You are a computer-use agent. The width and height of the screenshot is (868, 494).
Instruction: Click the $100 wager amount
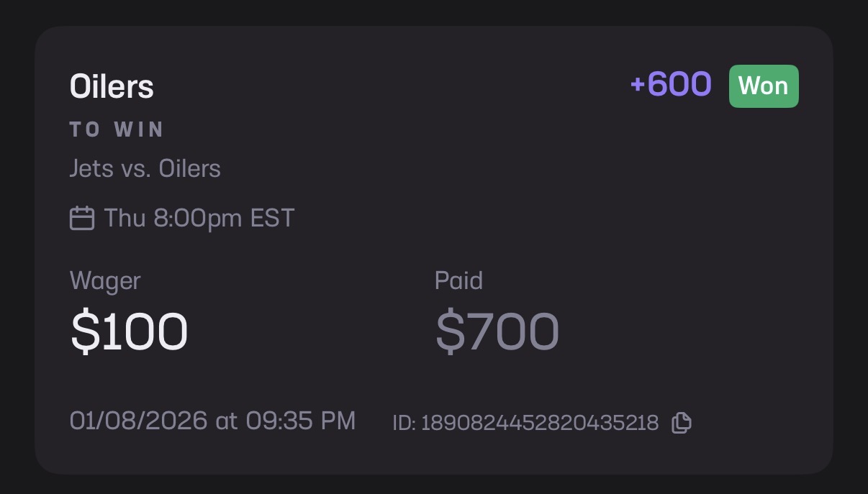coord(130,332)
